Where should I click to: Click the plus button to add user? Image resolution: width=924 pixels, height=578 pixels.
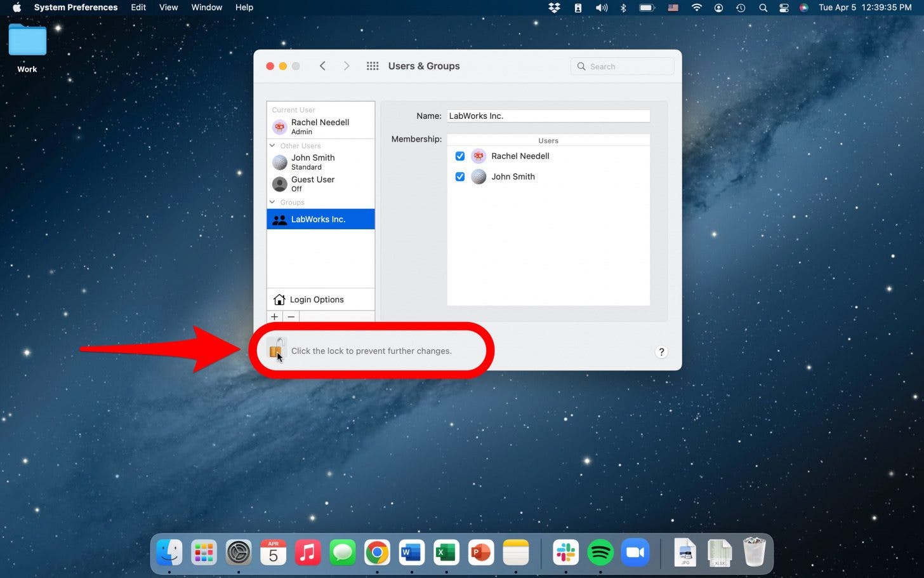tap(275, 316)
